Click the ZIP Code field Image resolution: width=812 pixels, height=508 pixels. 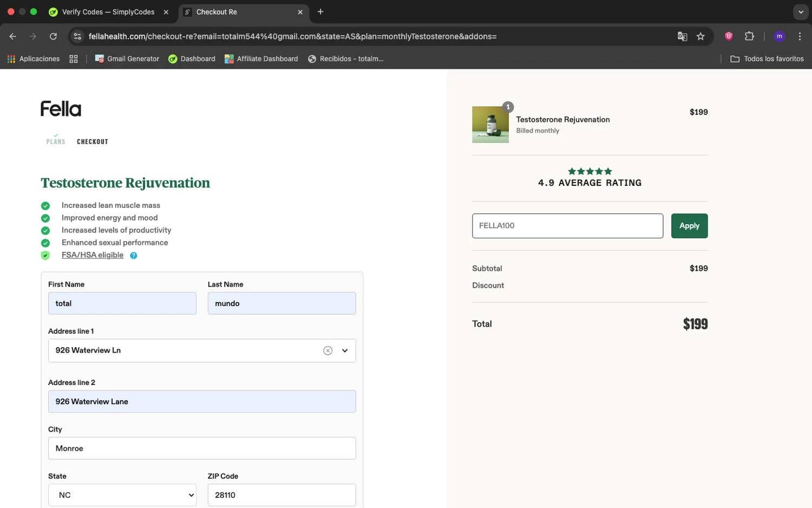(281, 495)
